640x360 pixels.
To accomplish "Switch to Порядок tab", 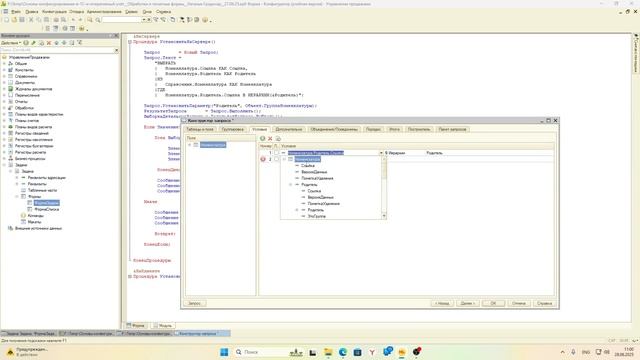I will 373,129.
